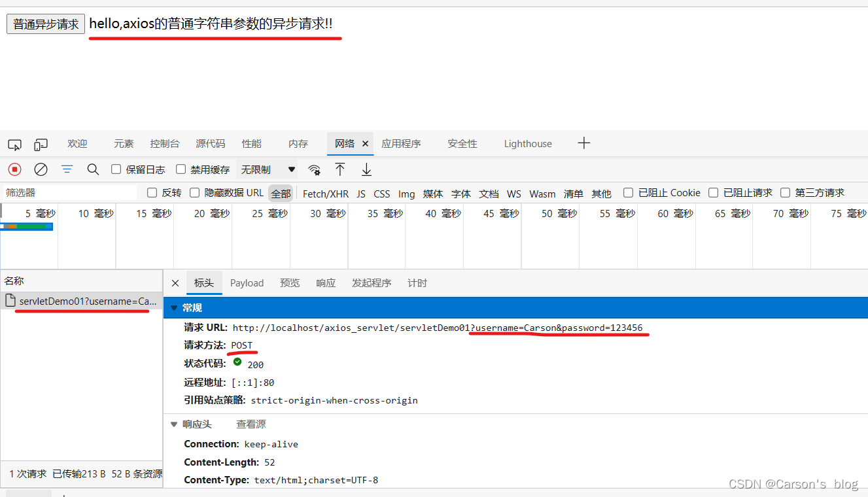Filter by 媒体 Media requests
Image resolution: width=868 pixels, height=497 pixels.
point(433,194)
